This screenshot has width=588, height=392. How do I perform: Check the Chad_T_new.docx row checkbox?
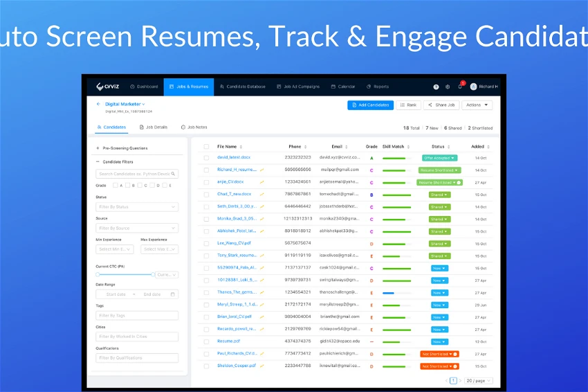click(x=206, y=195)
